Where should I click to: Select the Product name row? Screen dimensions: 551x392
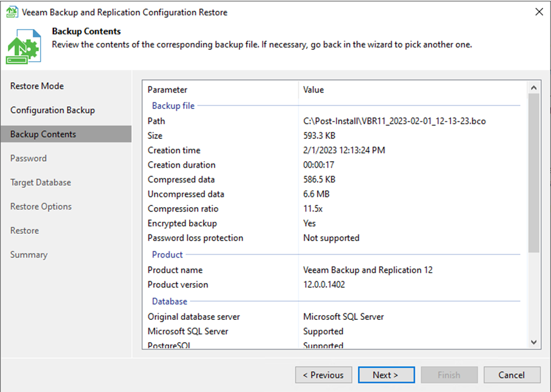pyautogui.click(x=333, y=270)
